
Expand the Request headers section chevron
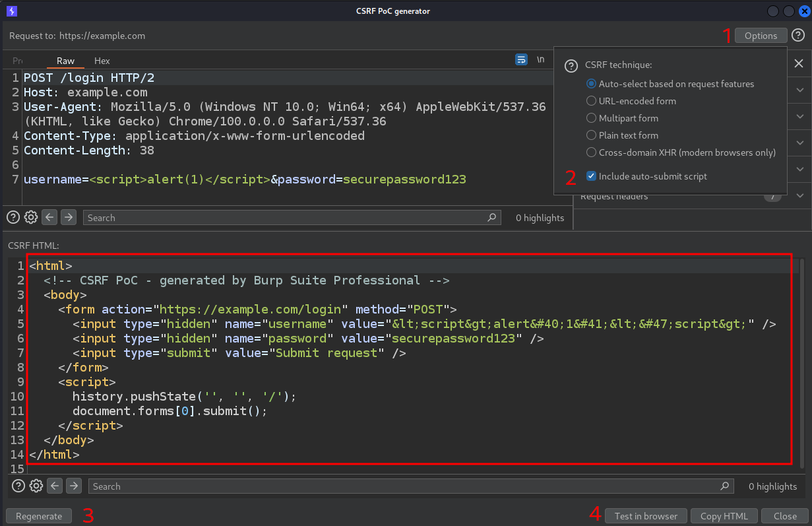click(800, 196)
